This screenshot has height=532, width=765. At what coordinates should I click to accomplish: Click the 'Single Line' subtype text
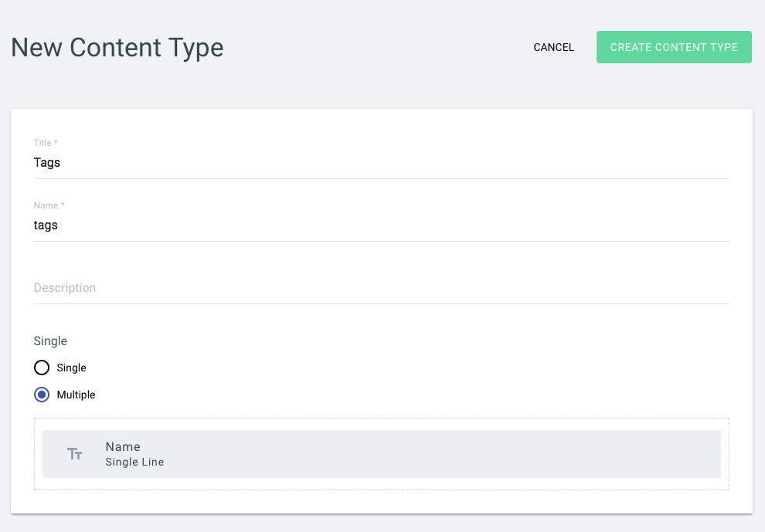click(134, 462)
